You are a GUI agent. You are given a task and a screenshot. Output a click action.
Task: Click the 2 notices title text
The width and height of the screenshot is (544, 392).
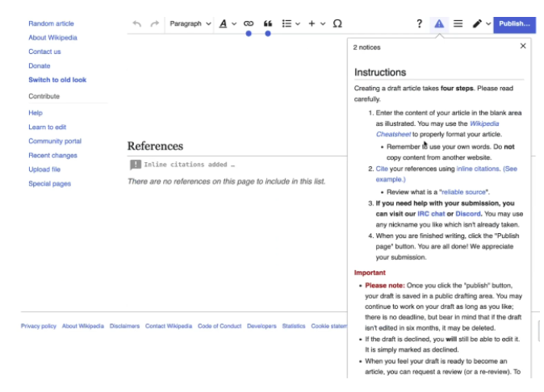pyautogui.click(x=366, y=48)
